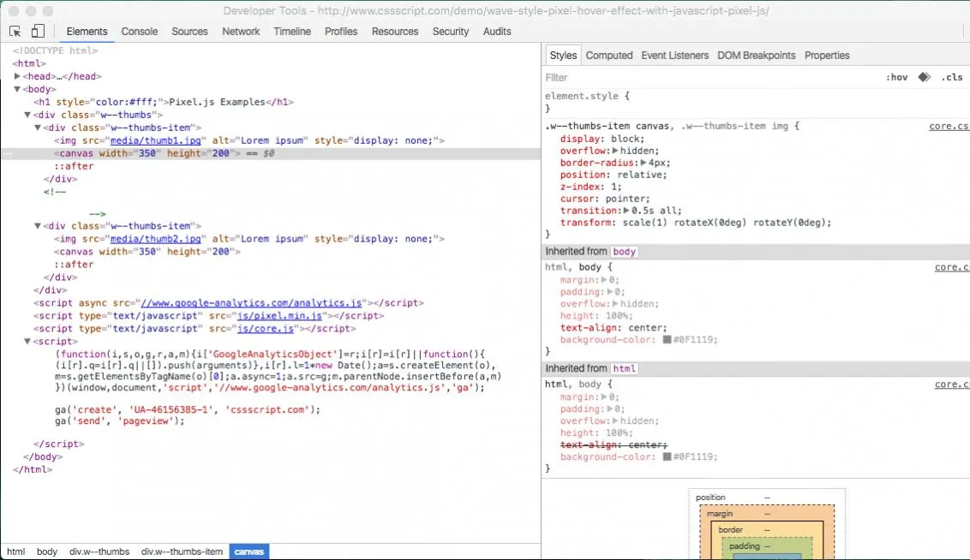This screenshot has width=970, height=560.
Task: Open the Network panel tab
Action: click(241, 32)
